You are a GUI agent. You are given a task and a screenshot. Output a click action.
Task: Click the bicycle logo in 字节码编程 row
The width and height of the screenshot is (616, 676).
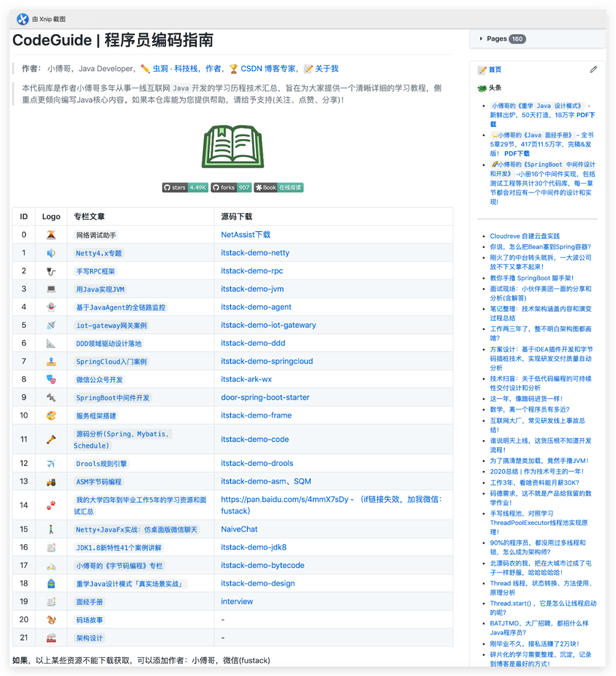pyautogui.click(x=51, y=565)
